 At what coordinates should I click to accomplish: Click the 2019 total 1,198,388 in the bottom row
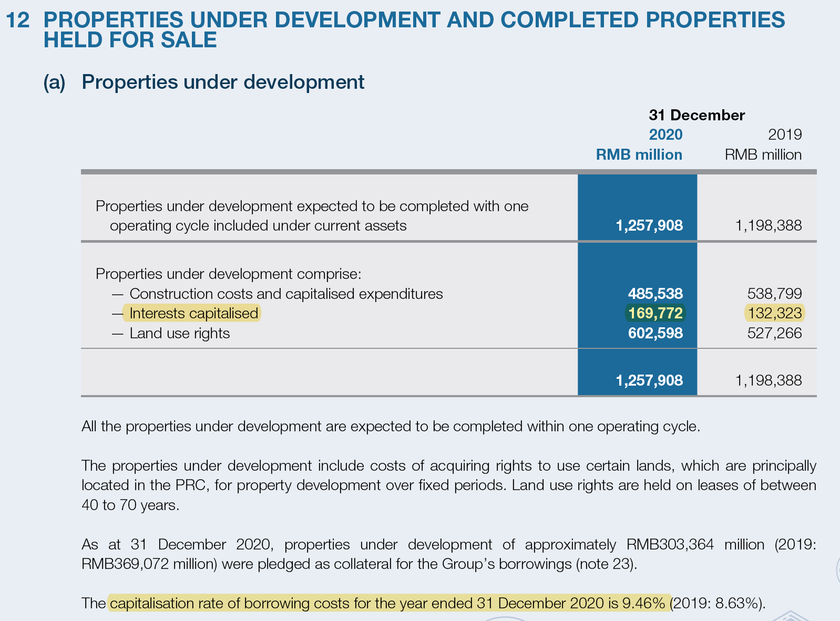[769, 380]
